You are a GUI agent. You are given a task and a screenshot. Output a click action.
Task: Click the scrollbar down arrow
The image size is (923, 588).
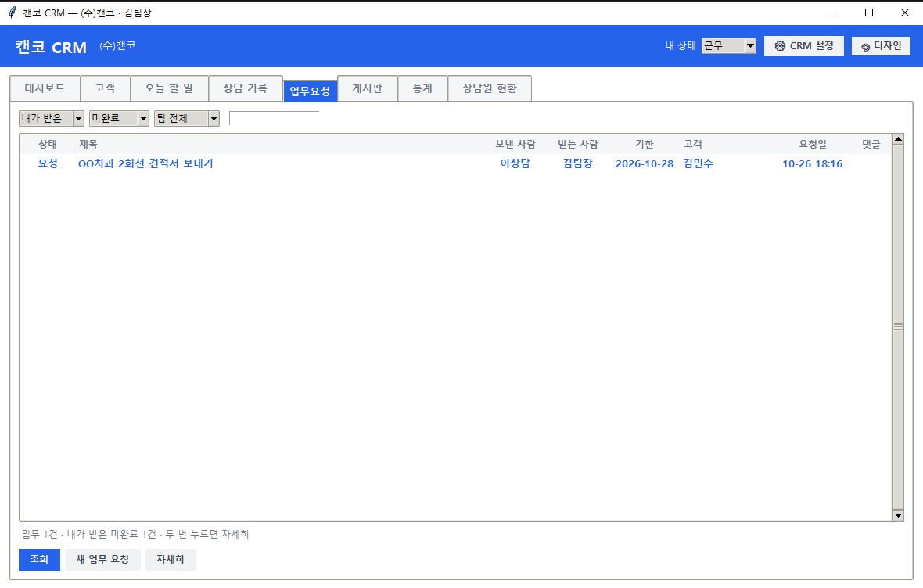tap(898, 515)
